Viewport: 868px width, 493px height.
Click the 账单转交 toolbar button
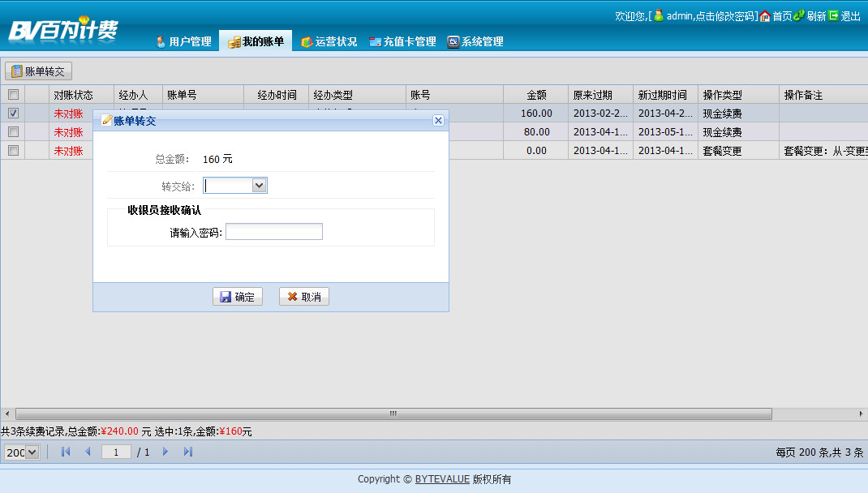pos(38,71)
